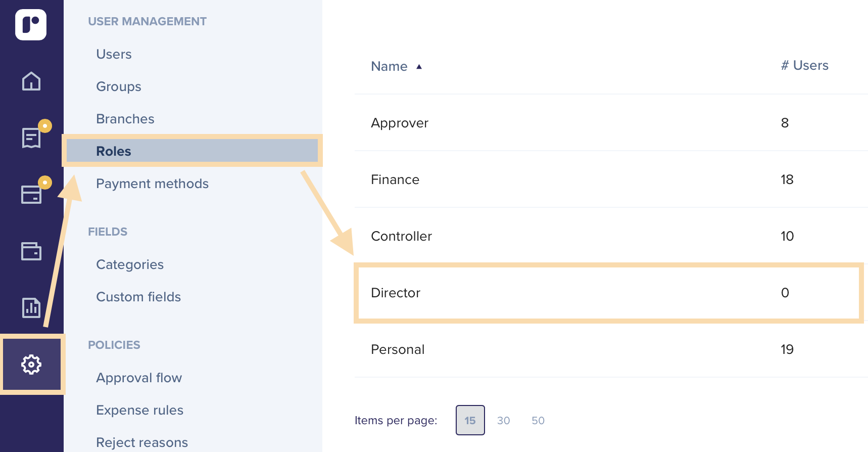Sort by Name column arrow
Image resolution: width=868 pixels, height=452 pixels.
[x=419, y=66]
